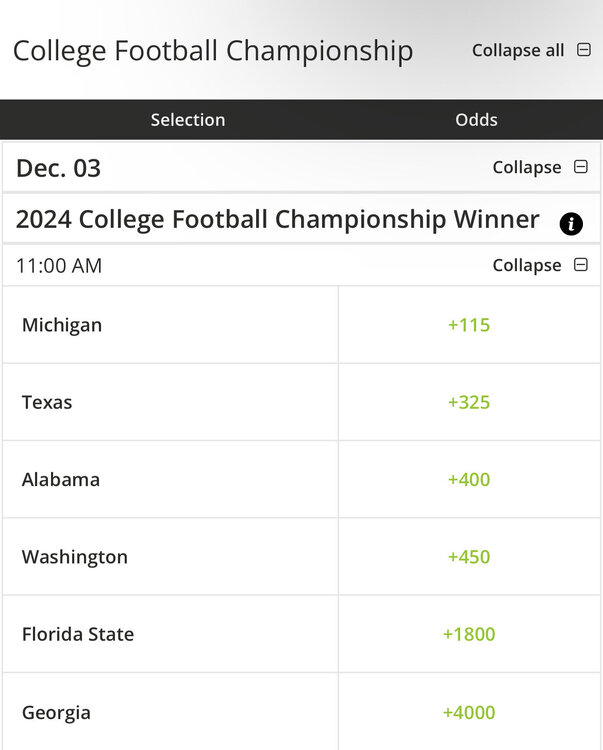Click the Florida State selection name

(x=78, y=634)
